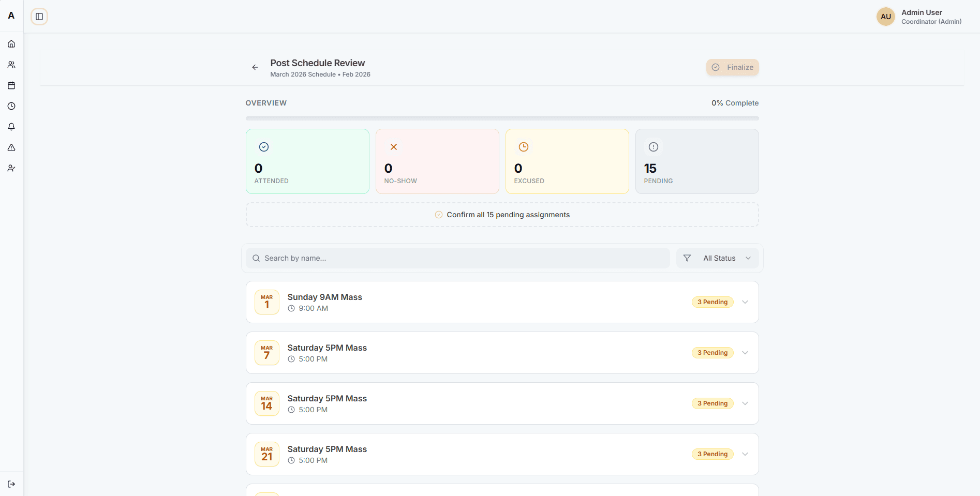Click the 3 Pending badge for March 21
The width and height of the screenshot is (980, 496).
pyautogui.click(x=712, y=454)
